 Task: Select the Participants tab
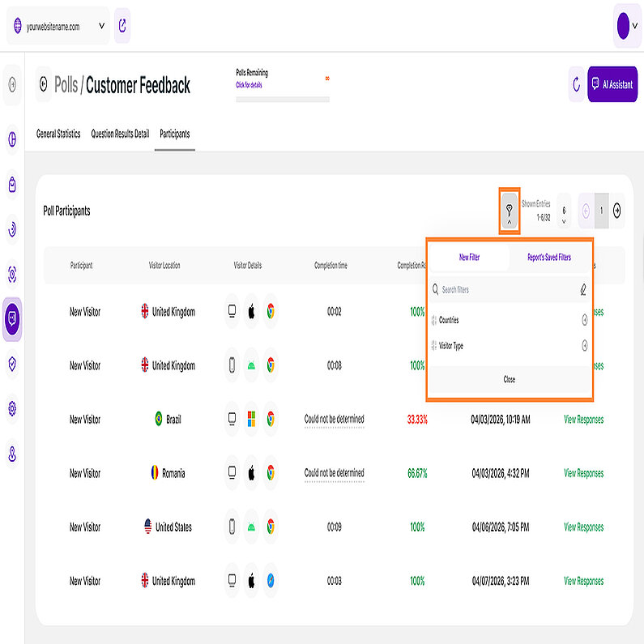coord(174,134)
